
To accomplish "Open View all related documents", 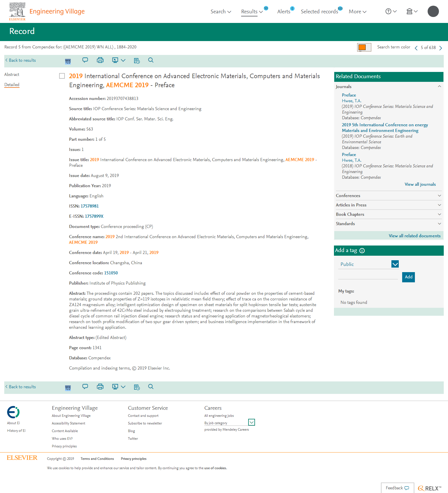I will [415, 236].
